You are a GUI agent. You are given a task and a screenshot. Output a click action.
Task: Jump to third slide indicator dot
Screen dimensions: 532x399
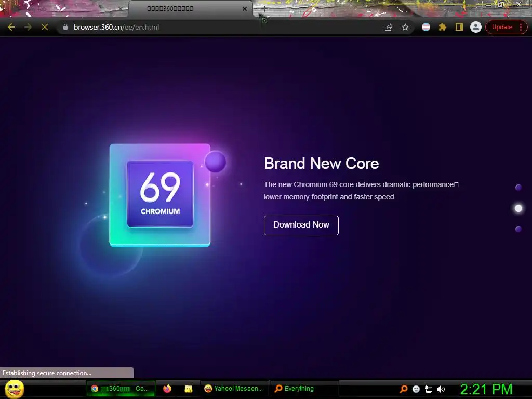coord(518,229)
